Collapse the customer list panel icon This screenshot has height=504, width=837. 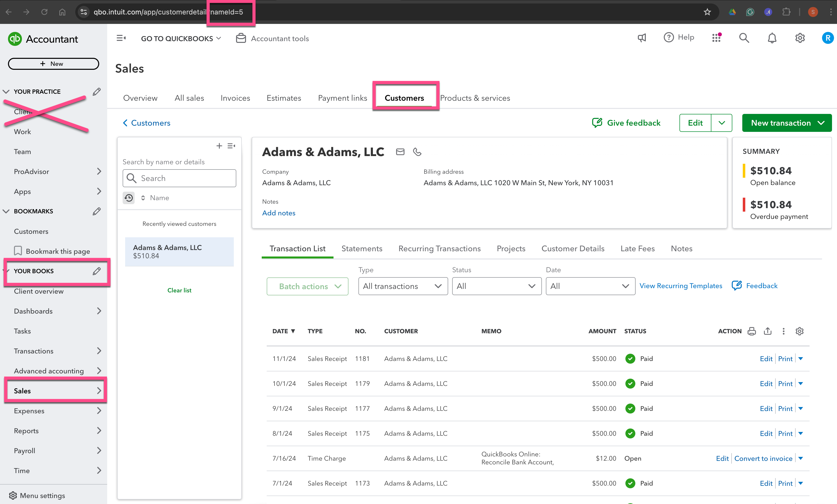[232, 146]
